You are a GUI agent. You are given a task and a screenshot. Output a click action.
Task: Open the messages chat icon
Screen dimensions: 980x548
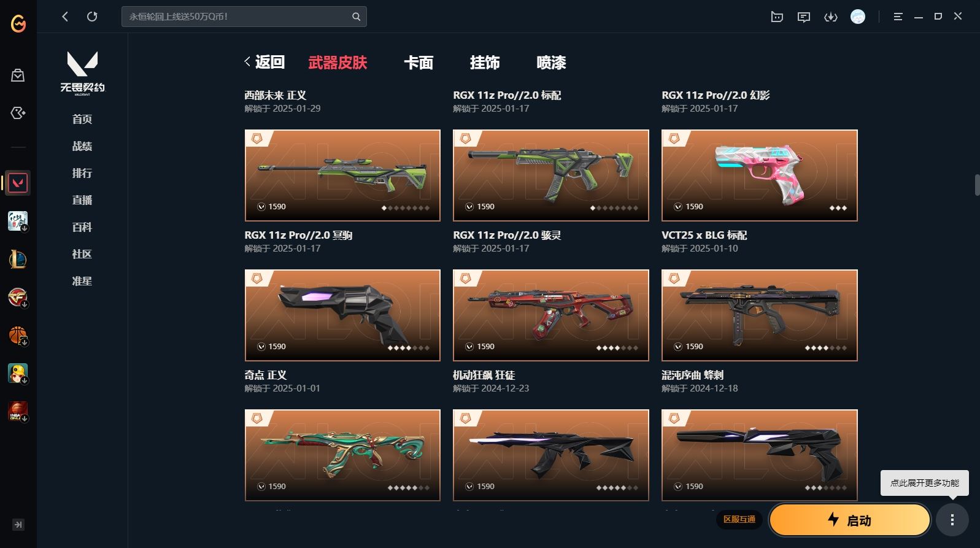tap(804, 17)
